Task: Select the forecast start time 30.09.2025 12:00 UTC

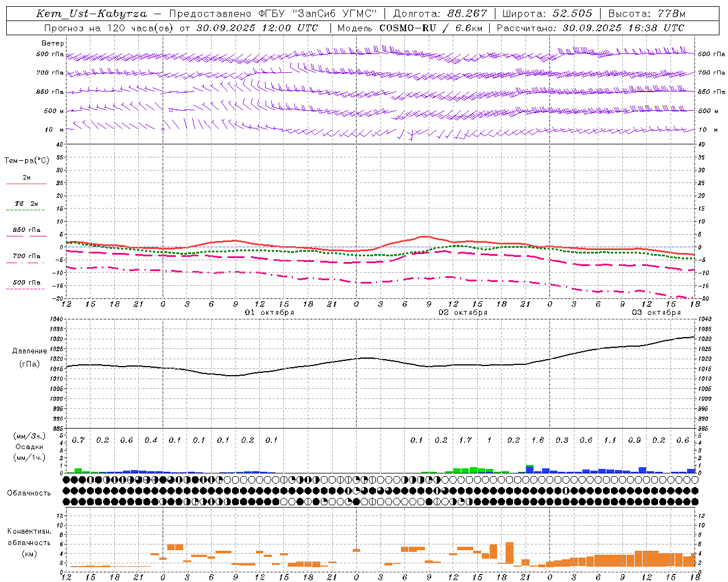Action: (x=257, y=28)
